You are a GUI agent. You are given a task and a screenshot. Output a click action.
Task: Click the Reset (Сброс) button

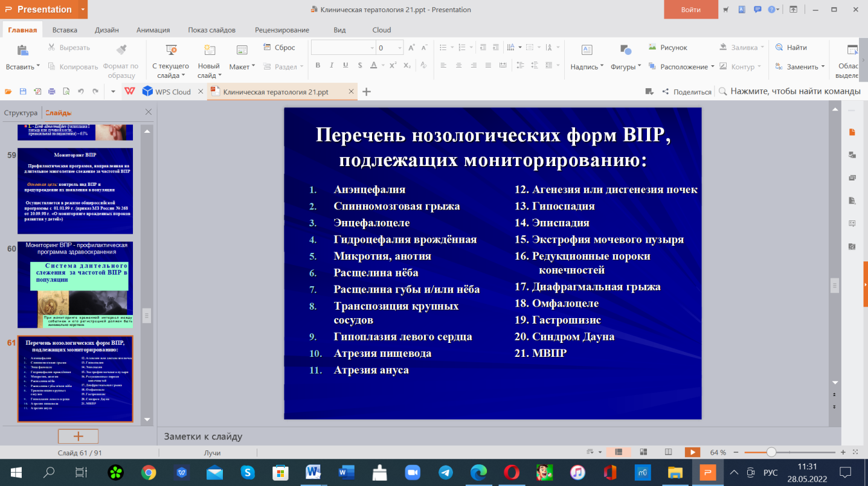pyautogui.click(x=280, y=48)
